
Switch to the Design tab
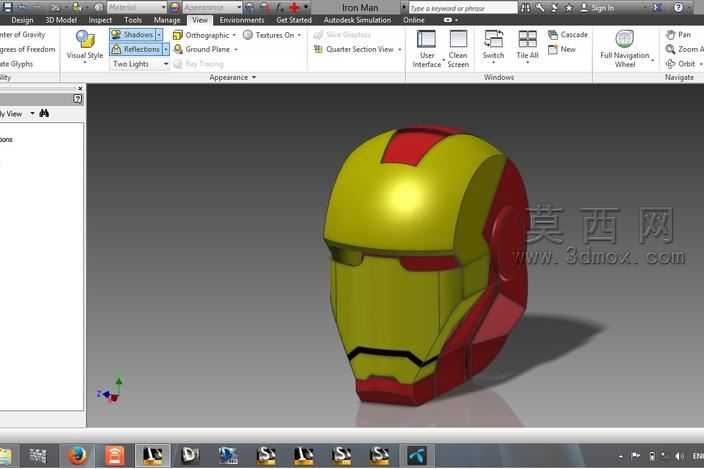pyautogui.click(x=22, y=20)
